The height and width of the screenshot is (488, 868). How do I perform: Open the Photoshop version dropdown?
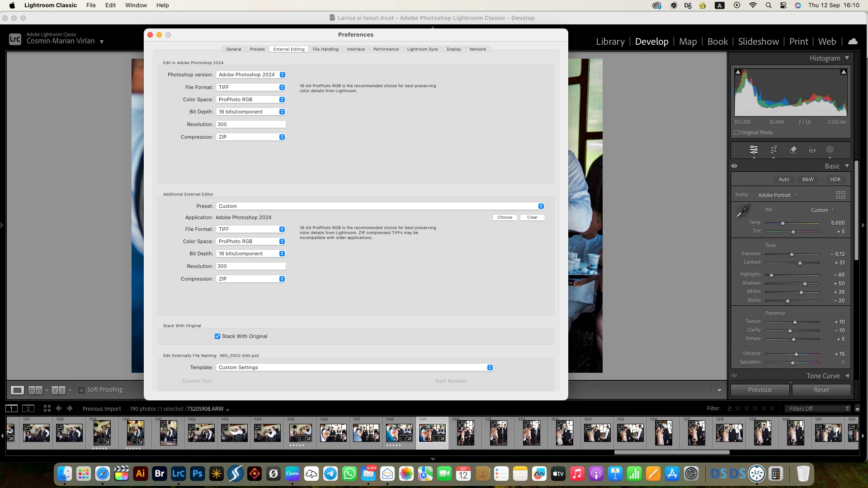click(x=251, y=75)
